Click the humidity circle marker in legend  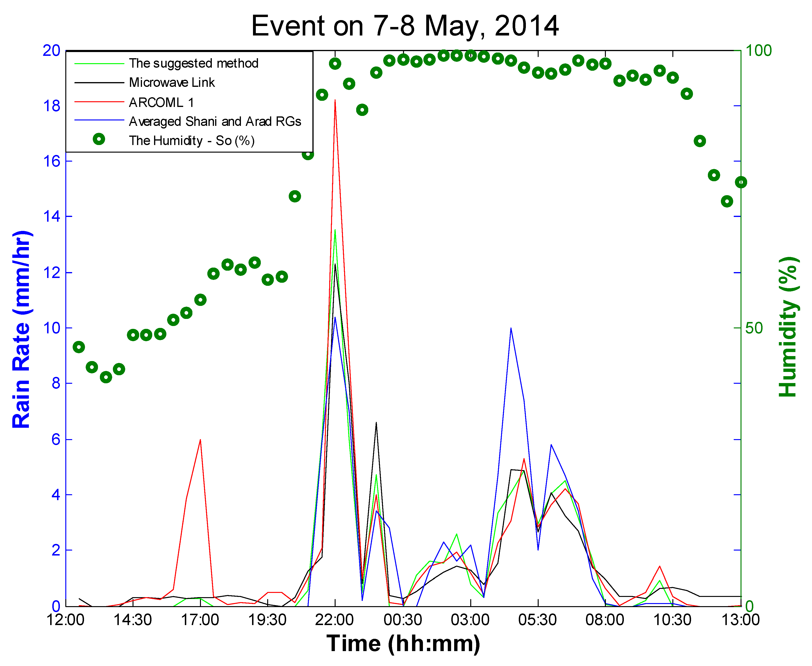tap(99, 139)
